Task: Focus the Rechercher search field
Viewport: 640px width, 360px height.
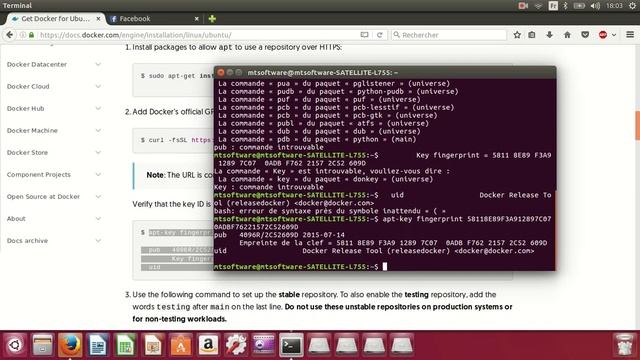Action: click(449, 35)
